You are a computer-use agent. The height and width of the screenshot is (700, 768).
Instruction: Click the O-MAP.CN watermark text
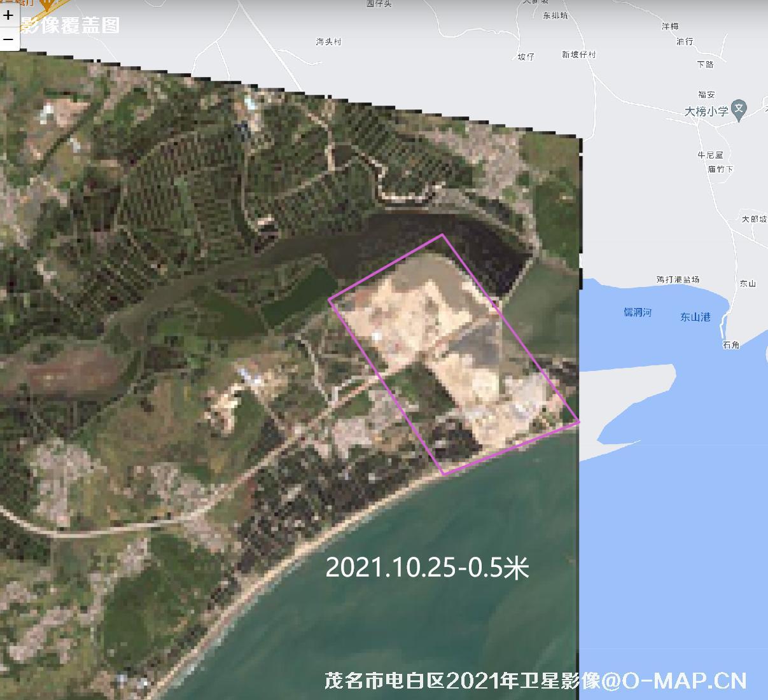coord(684,681)
